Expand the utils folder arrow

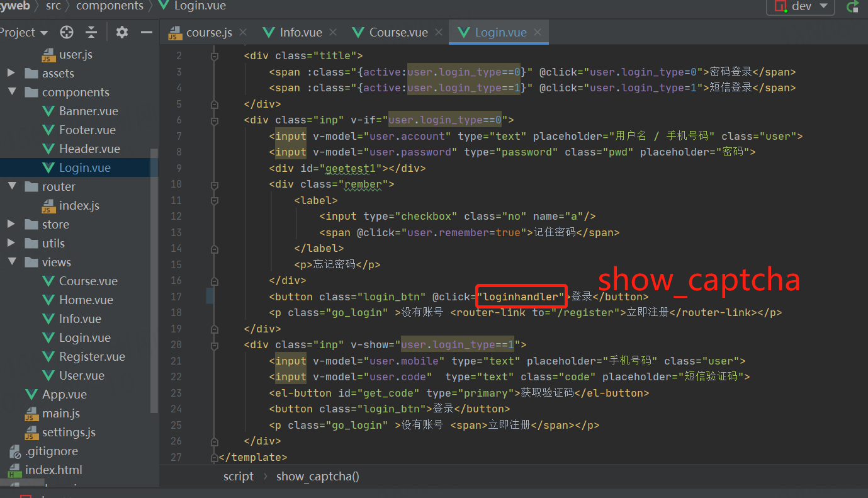11,244
